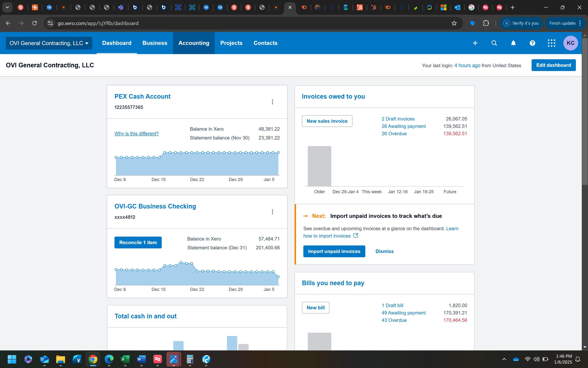Create a New bill
This screenshot has width=588, height=368.
pyautogui.click(x=315, y=308)
